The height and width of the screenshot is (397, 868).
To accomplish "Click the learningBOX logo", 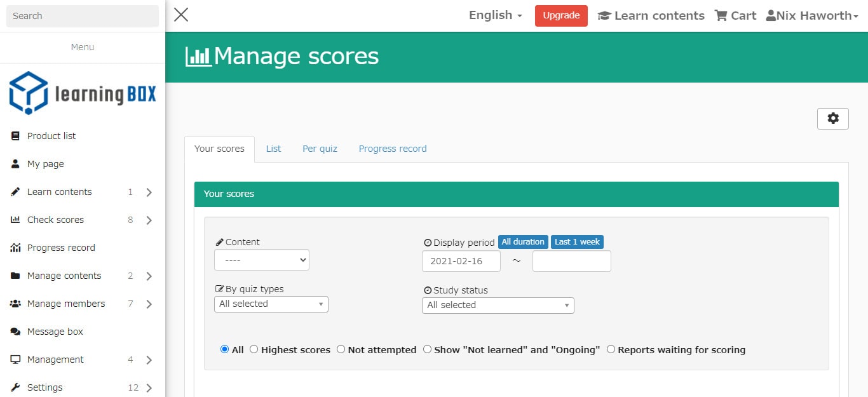I will (x=83, y=93).
